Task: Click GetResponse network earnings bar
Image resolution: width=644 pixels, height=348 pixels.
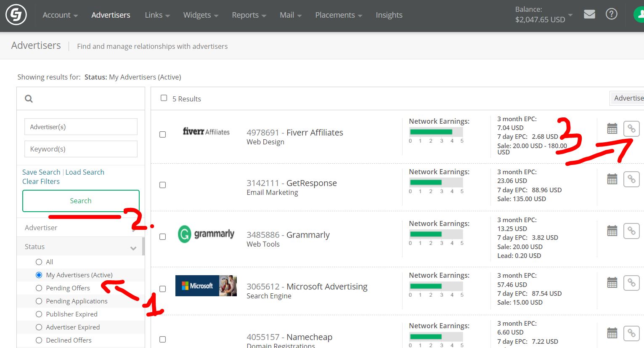Action: 436,182
